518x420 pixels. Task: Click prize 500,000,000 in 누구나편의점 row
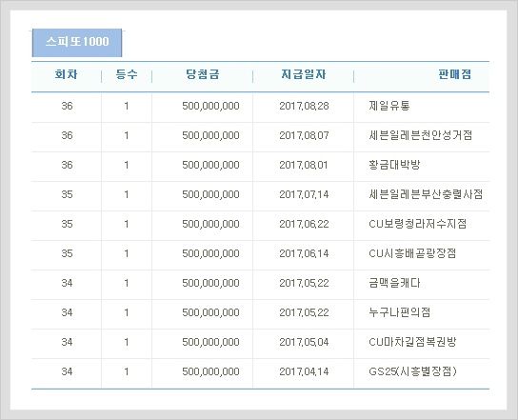pos(210,312)
